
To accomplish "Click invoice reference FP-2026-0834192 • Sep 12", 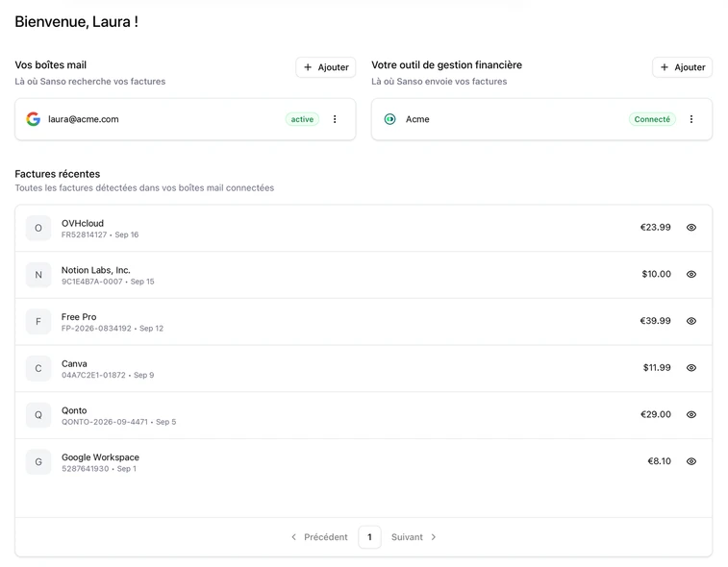I will (x=113, y=329).
